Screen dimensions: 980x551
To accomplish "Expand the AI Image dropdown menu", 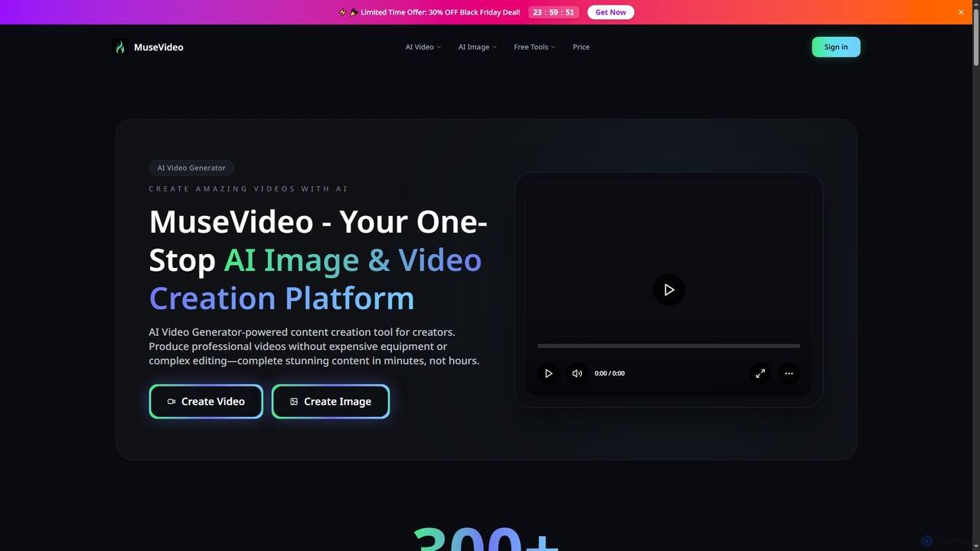I will (477, 47).
